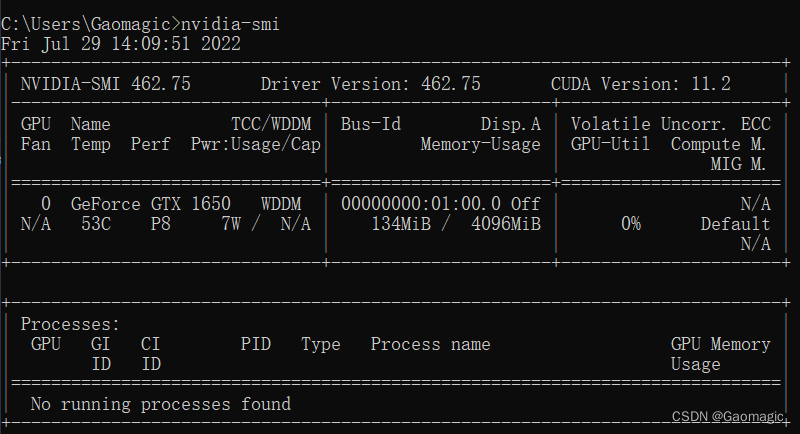Click the 'Disp.A' column header
Image resolution: width=800 pixels, height=434 pixels.
[x=510, y=124]
